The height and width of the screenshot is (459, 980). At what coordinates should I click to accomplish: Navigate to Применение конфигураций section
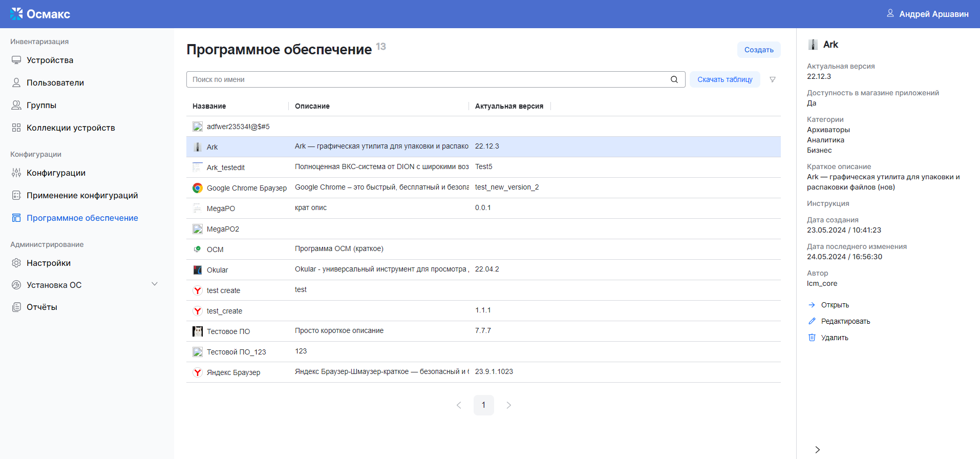pos(82,195)
